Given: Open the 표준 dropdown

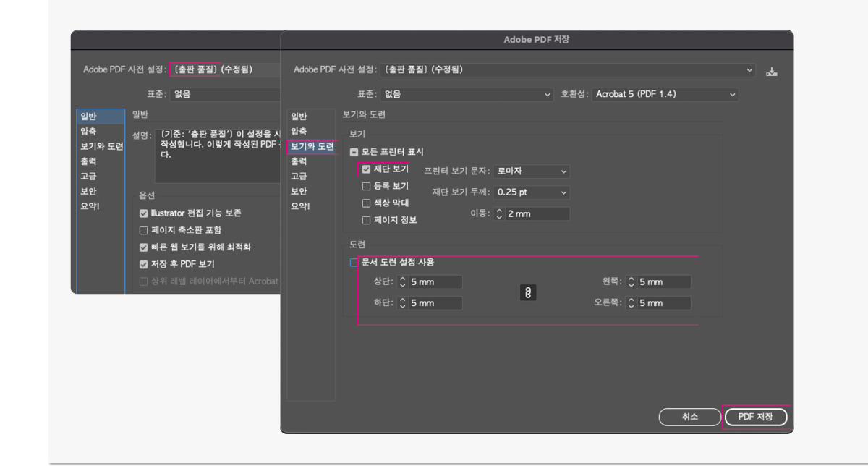Looking at the screenshot, I should (467, 94).
